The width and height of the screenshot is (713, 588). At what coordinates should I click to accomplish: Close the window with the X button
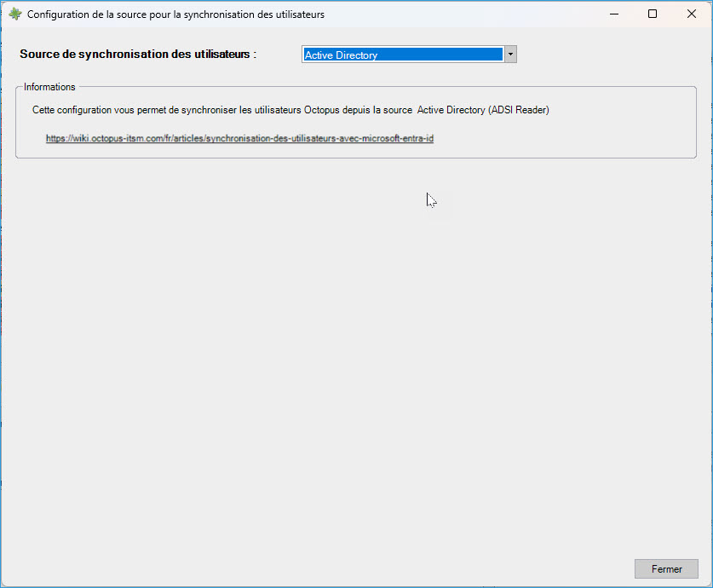point(692,14)
